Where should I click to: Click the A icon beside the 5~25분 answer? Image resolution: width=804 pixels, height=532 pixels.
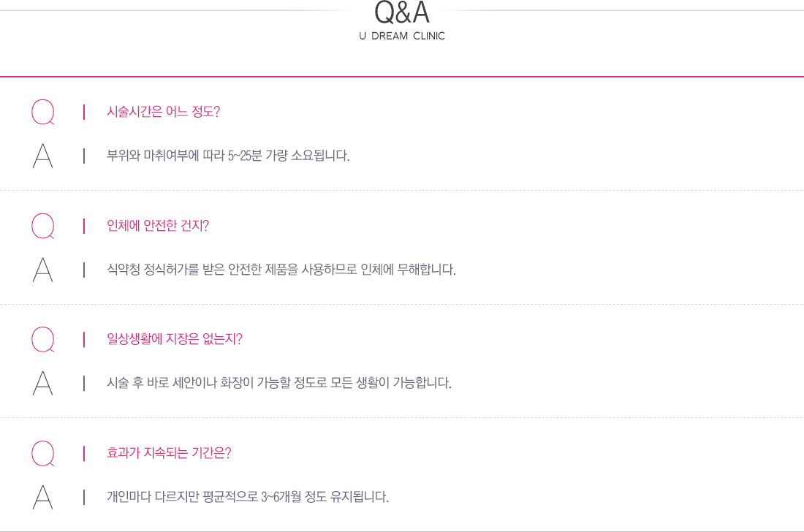click(43, 156)
